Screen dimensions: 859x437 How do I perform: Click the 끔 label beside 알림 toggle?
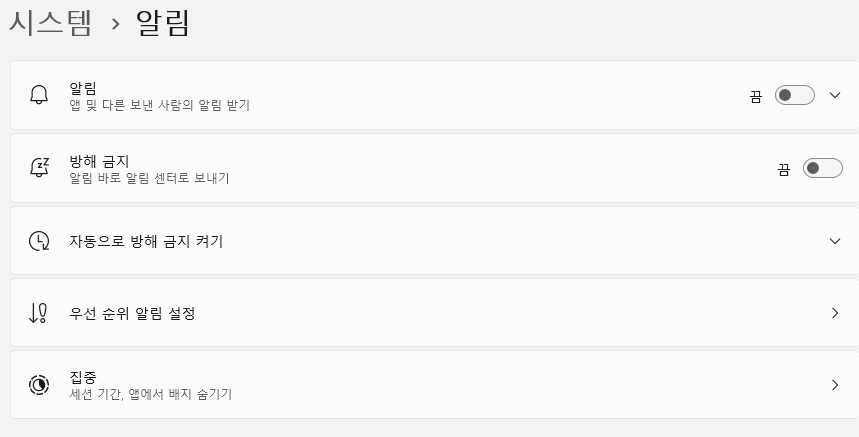pos(756,97)
